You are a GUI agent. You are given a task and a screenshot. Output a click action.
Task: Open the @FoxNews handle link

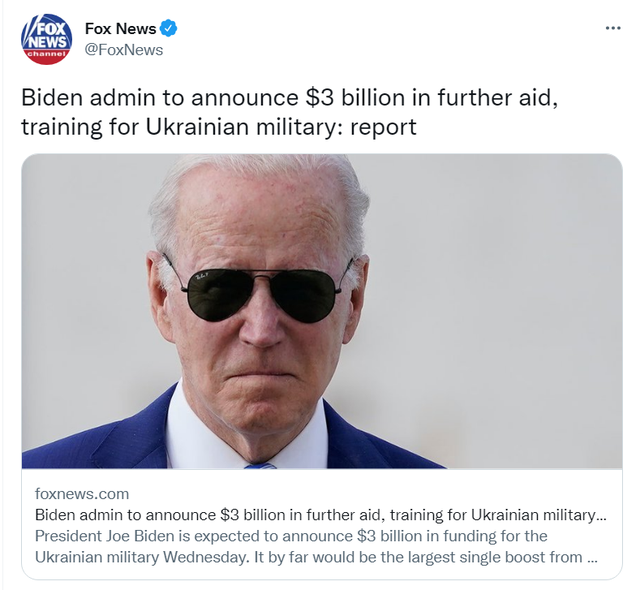pyautogui.click(x=124, y=50)
